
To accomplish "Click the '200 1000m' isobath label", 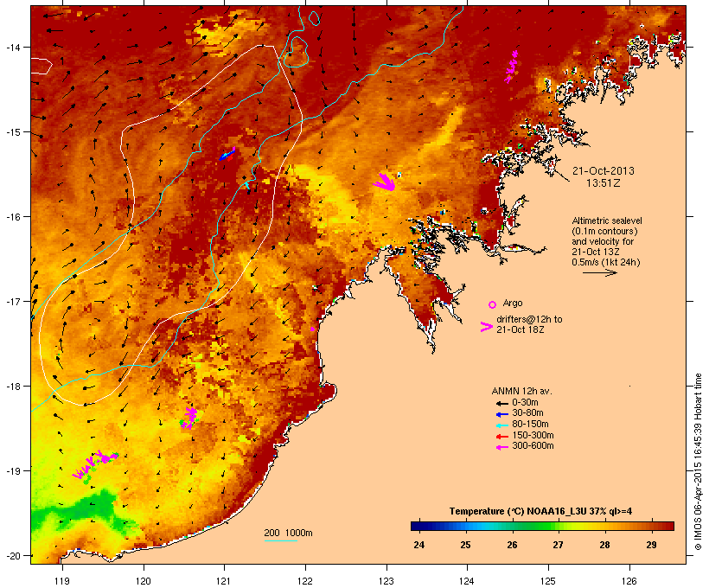I will click(288, 533).
